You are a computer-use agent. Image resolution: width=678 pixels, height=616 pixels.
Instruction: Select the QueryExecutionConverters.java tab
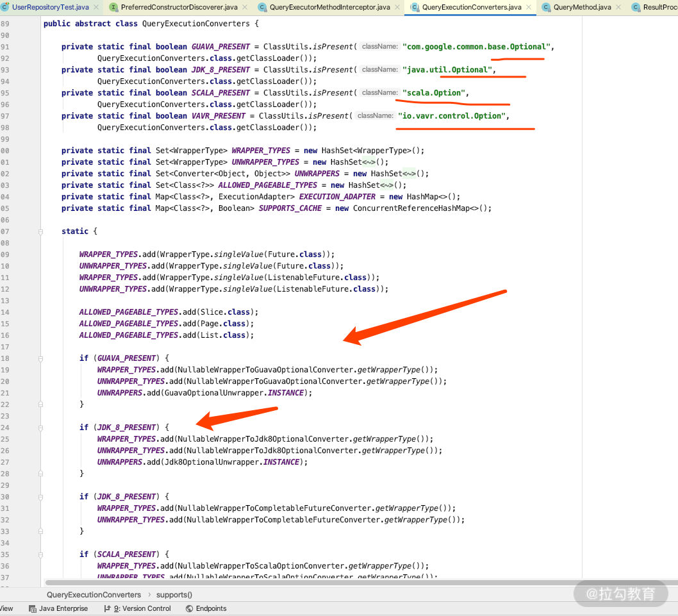pyautogui.click(x=471, y=7)
